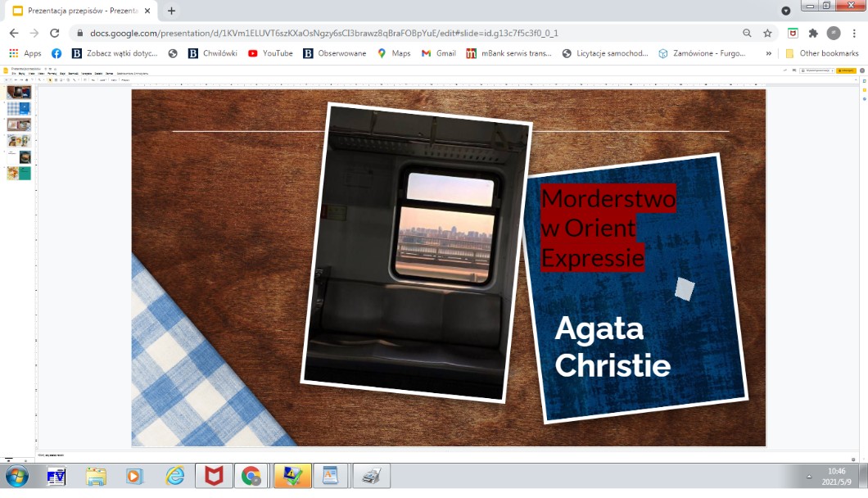Viewport: 868px width, 498px height.
Task: Click the Chrome extensions puzzle icon
Action: tap(813, 33)
